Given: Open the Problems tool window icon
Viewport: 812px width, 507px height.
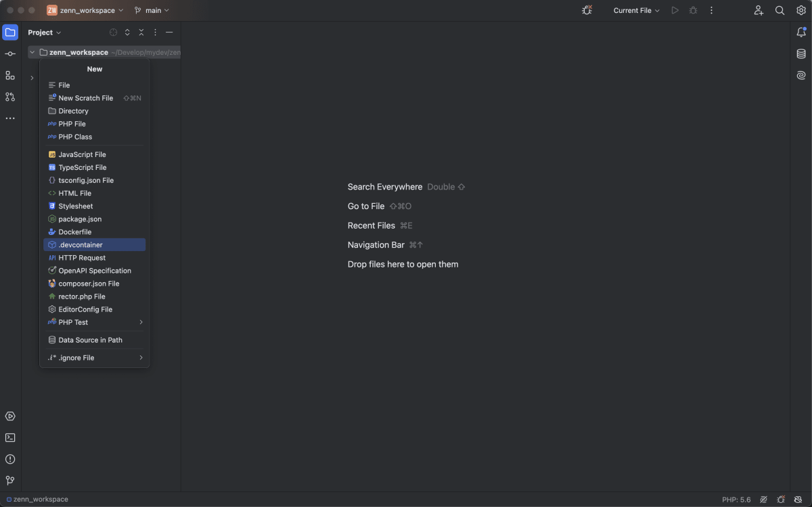Looking at the screenshot, I should click(x=10, y=459).
